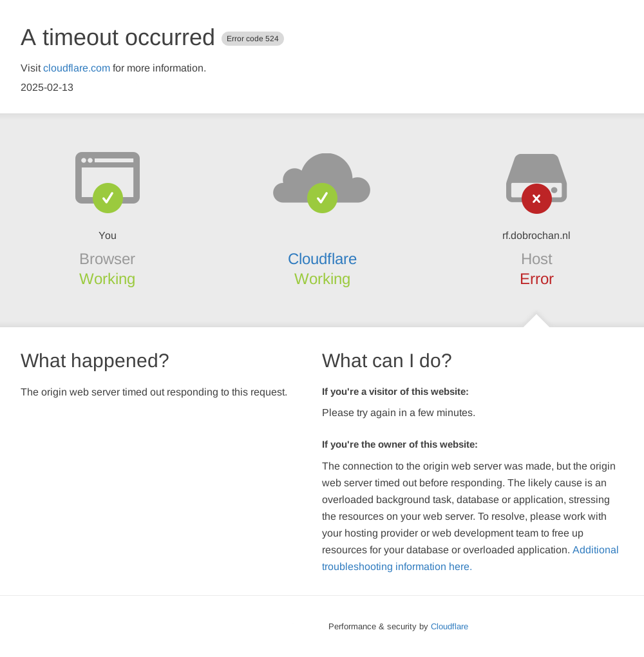Click the rf.dobrochan.nl hostname text
This screenshot has height=657, width=644.
pyautogui.click(x=536, y=236)
